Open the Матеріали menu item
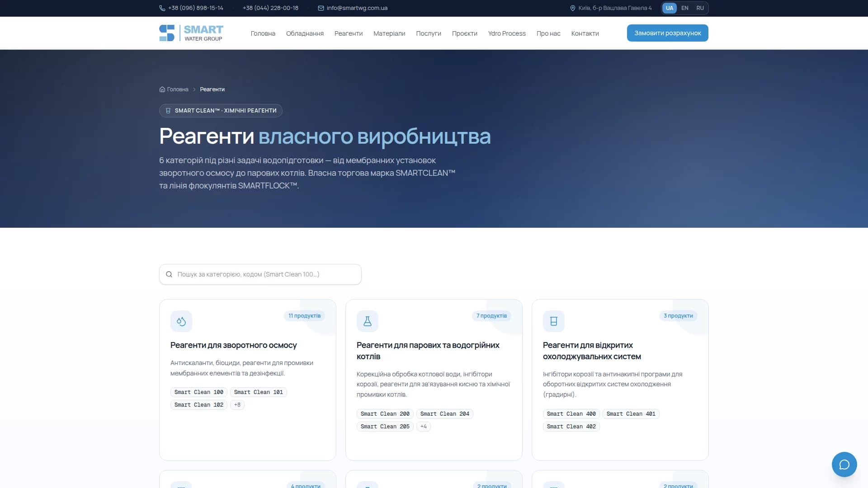The width and height of the screenshot is (868, 488). pyautogui.click(x=389, y=33)
